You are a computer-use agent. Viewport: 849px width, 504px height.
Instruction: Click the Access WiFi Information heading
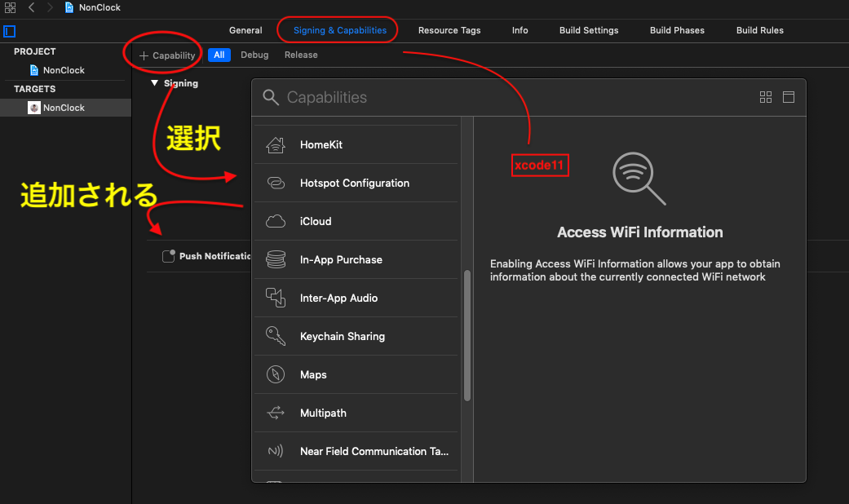click(x=640, y=232)
